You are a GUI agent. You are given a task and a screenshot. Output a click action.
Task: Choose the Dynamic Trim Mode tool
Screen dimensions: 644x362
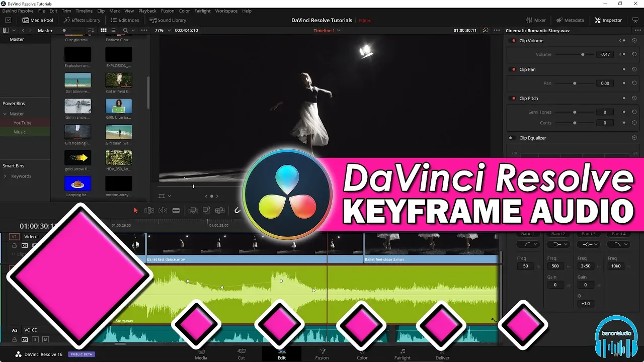[163, 211]
